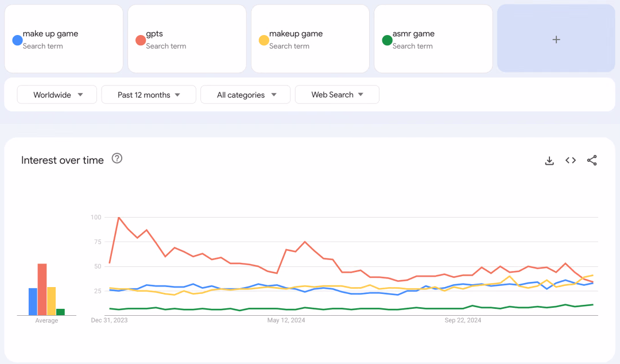
Task: Expand the All categories dropdown
Action: [x=246, y=95]
